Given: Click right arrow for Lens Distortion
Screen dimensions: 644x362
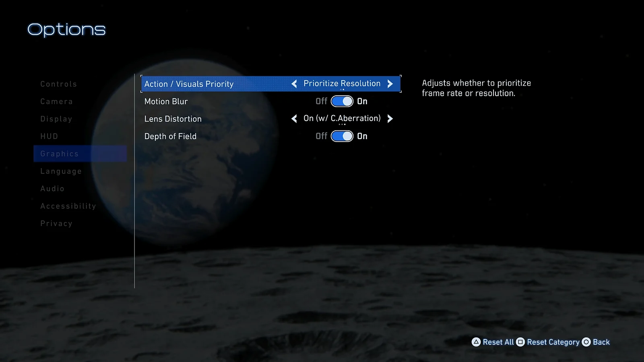Looking at the screenshot, I should (390, 119).
